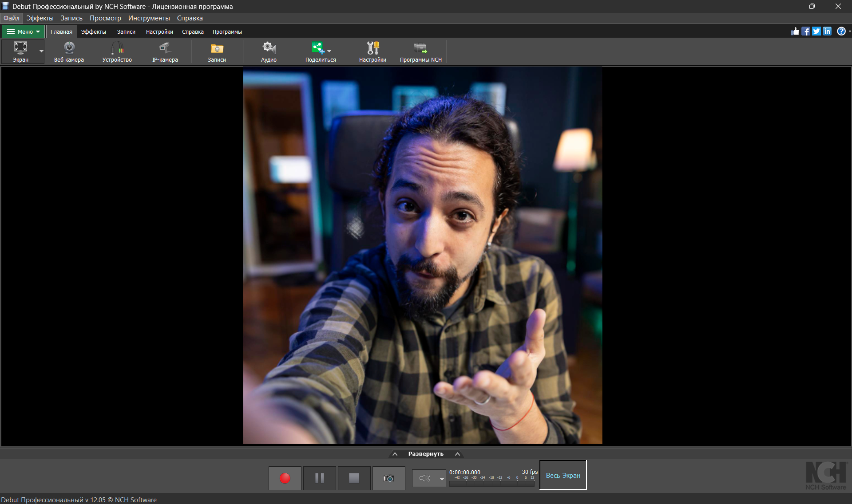Open audio options arrow beside speaker
The image size is (852, 504).
(x=442, y=478)
